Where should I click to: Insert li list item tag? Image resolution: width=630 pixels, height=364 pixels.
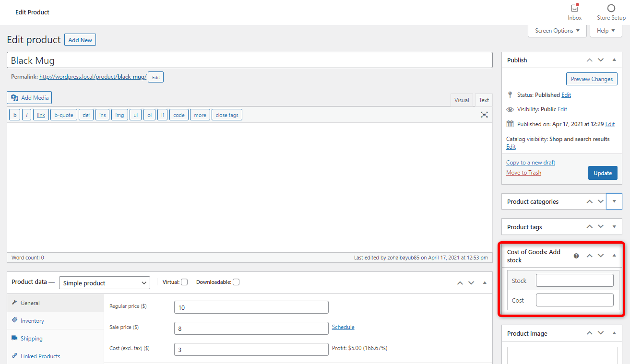pos(162,115)
